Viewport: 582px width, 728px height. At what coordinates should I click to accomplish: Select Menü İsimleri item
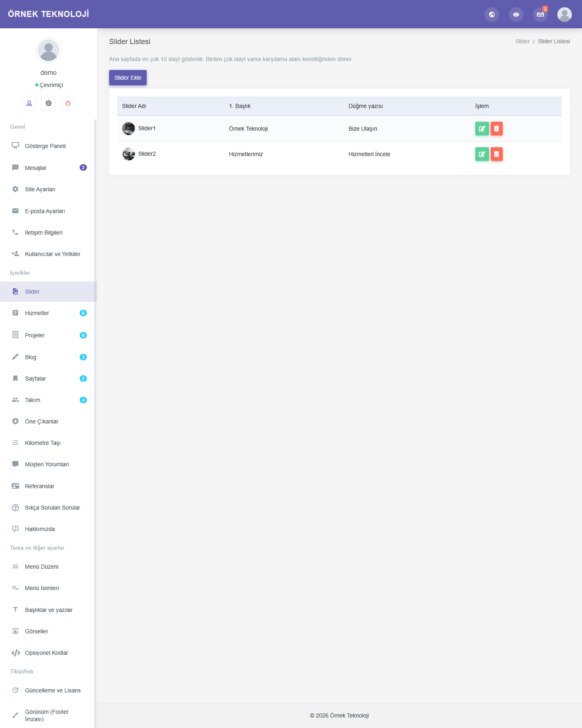pyautogui.click(x=48, y=588)
